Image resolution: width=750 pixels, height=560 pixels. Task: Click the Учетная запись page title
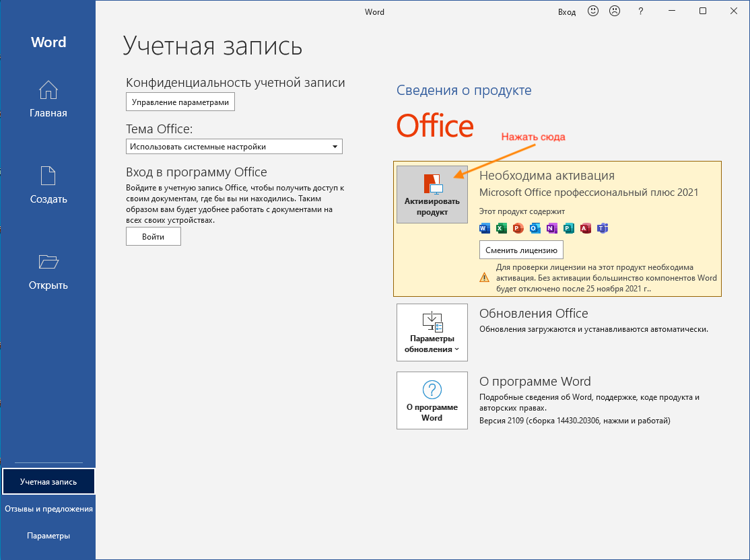[x=212, y=46]
